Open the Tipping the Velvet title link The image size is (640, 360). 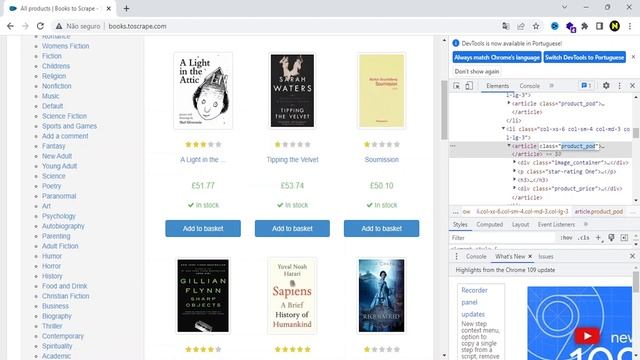pos(292,160)
